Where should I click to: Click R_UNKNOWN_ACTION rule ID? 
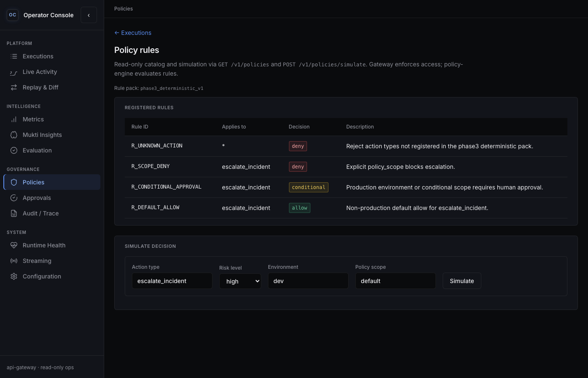(157, 146)
